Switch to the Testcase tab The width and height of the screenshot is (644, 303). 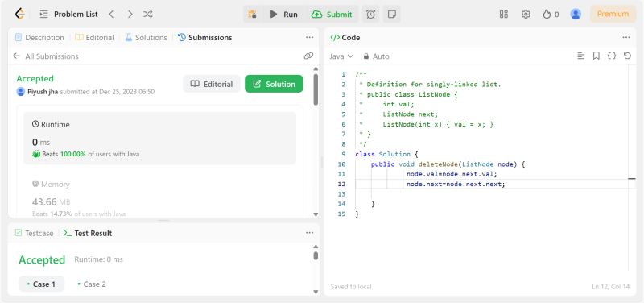coord(35,233)
